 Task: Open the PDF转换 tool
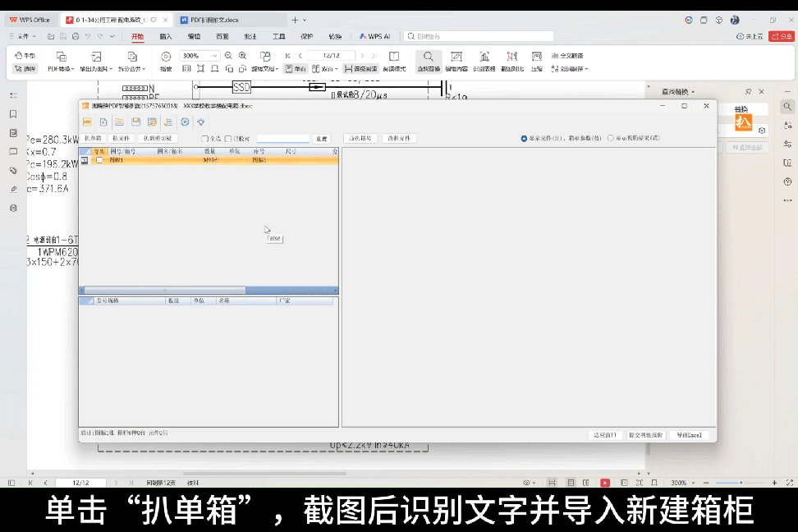coord(61,57)
